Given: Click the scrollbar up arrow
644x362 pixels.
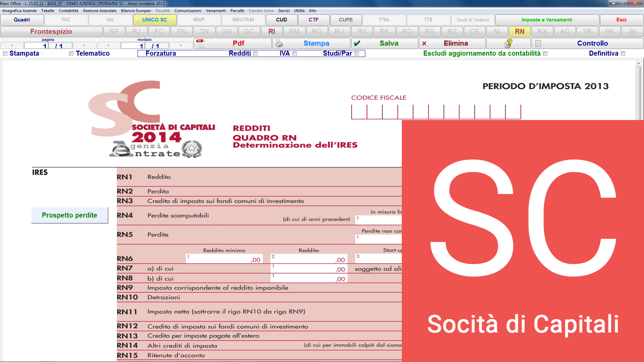Looking at the screenshot, I should [639, 63].
